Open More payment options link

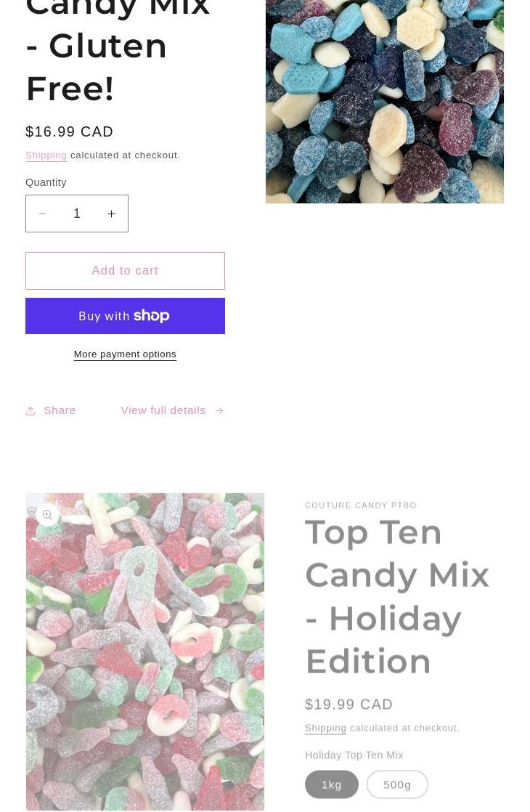(x=126, y=354)
